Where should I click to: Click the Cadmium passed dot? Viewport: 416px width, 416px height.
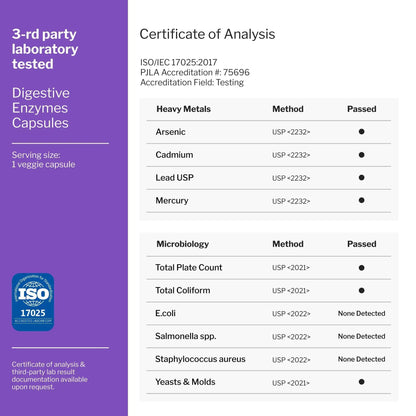pyautogui.click(x=361, y=155)
